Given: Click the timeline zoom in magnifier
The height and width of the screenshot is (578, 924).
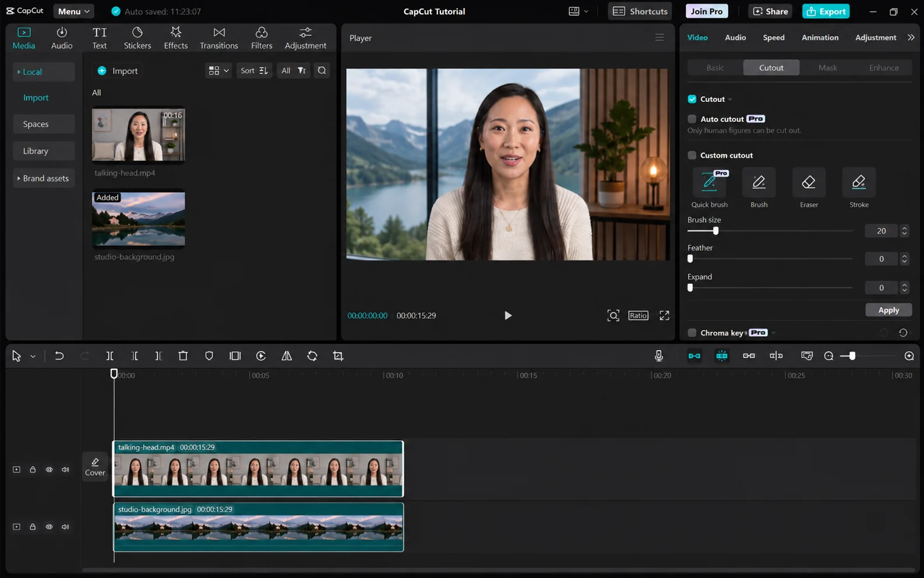Looking at the screenshot, I should point(909,356).
